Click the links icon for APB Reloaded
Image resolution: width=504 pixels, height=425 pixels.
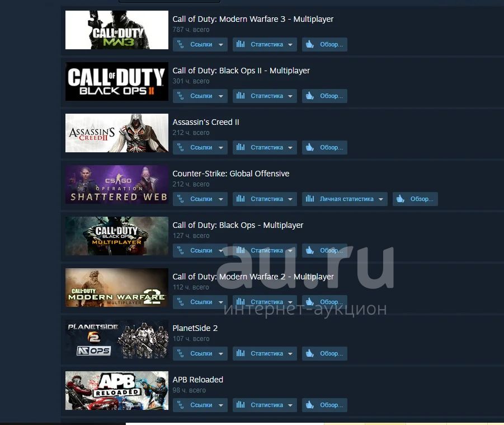pos(181,405)
